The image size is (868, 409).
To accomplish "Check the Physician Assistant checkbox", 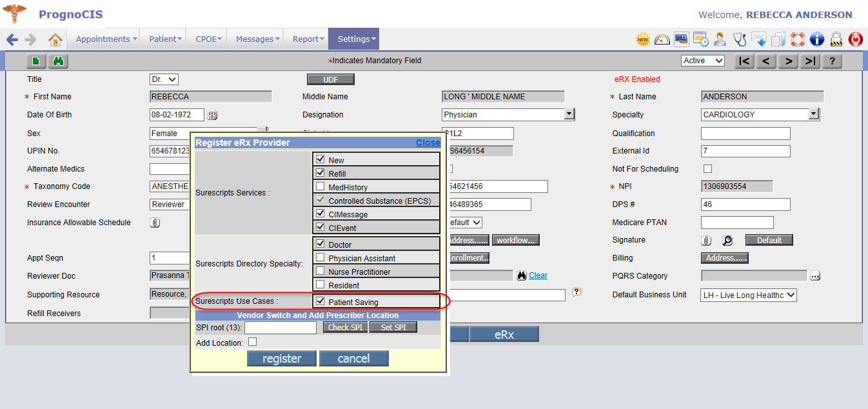I will 320,257.
